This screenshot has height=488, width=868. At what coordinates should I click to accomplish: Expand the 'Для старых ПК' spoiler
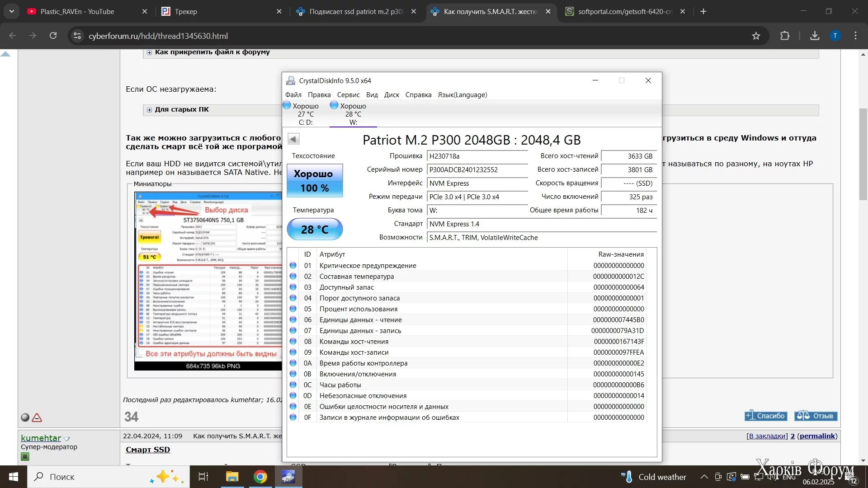[149, 110]
